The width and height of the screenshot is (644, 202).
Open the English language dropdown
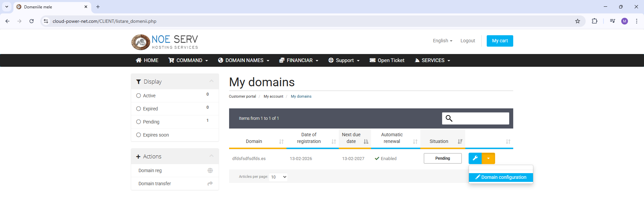[442, 41]
